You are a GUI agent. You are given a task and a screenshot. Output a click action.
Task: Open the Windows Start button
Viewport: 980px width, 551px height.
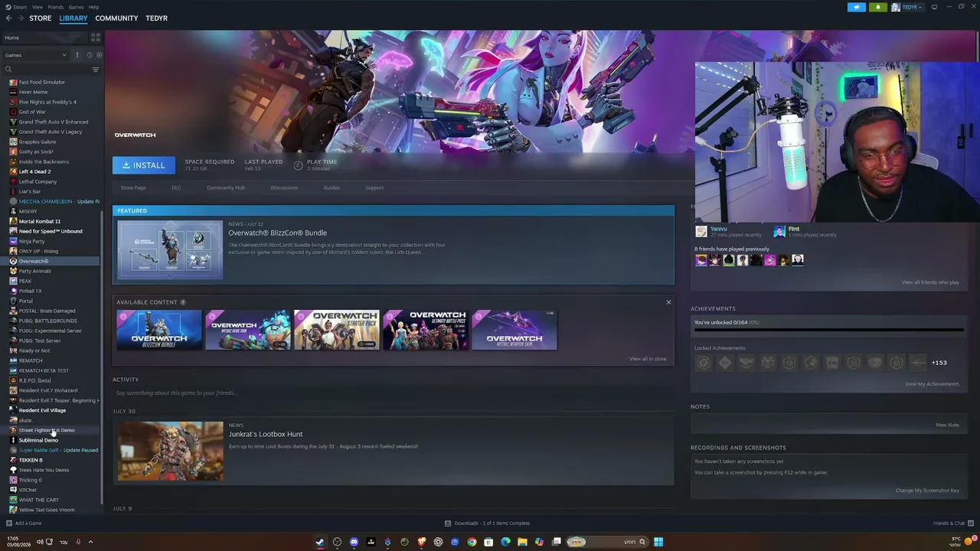658,542
